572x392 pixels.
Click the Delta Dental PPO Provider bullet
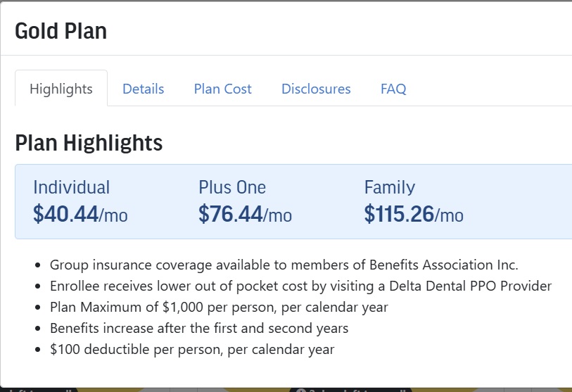[300, 286]
